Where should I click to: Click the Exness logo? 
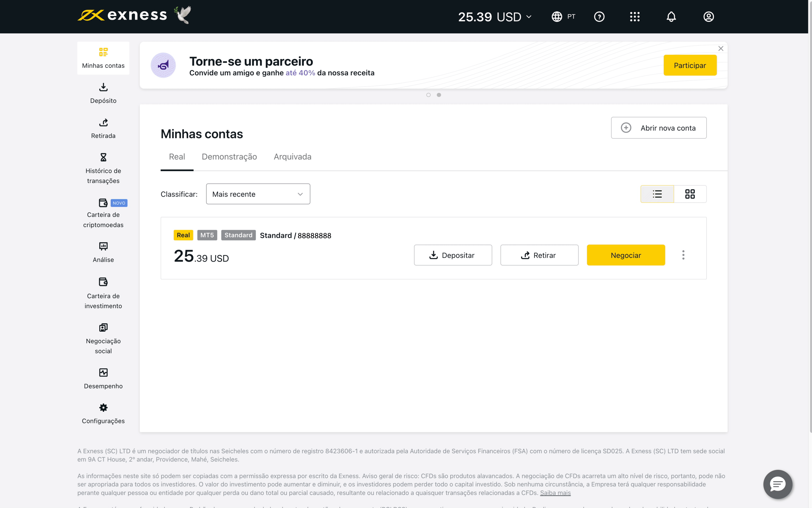click(x=122, y=16)
